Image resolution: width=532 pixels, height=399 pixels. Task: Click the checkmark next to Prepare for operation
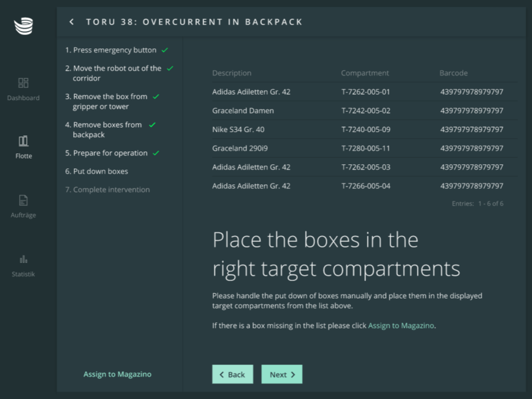(x=156, y=153)
